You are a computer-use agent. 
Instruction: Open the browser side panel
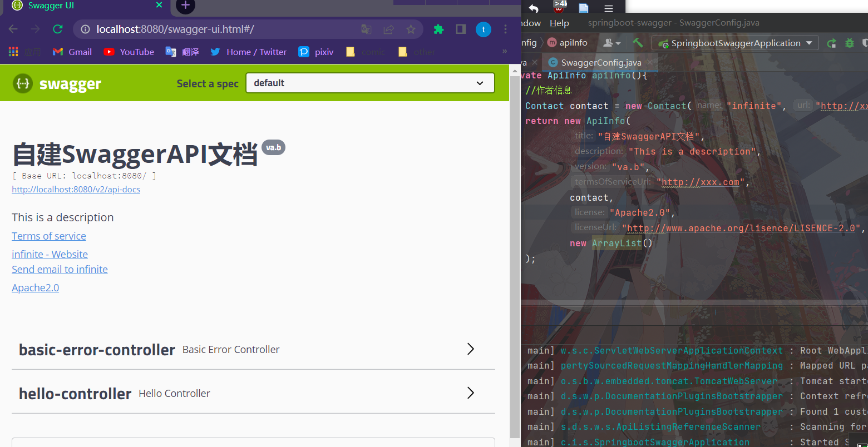point(461,29)
